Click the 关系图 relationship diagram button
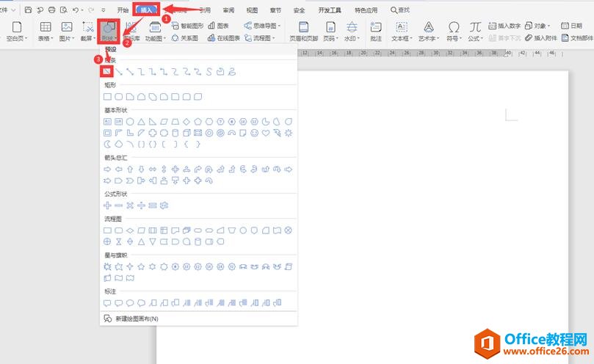The width and height of the screenshot is (594, 364). click(x=185, y=38)
